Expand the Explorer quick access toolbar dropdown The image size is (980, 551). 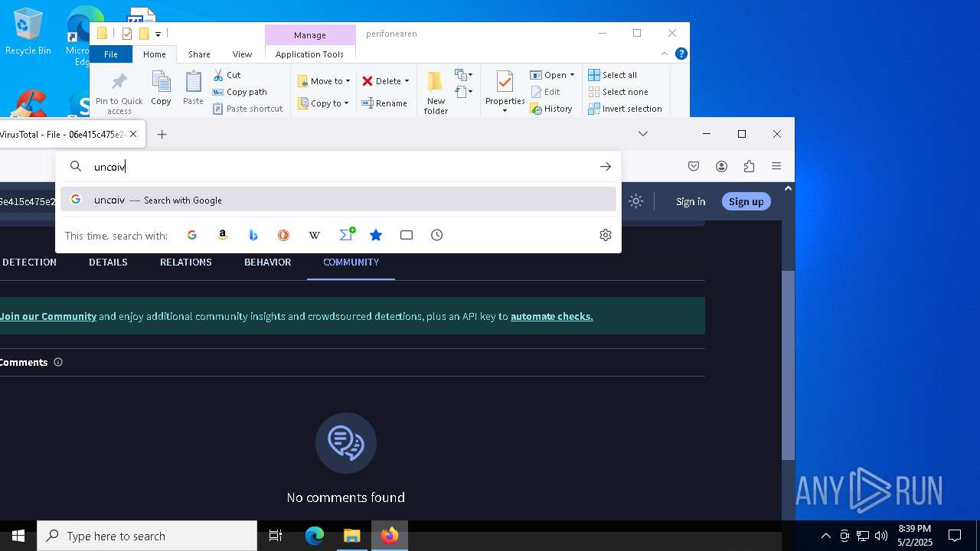pyautogui.click(x=158, y=34)
